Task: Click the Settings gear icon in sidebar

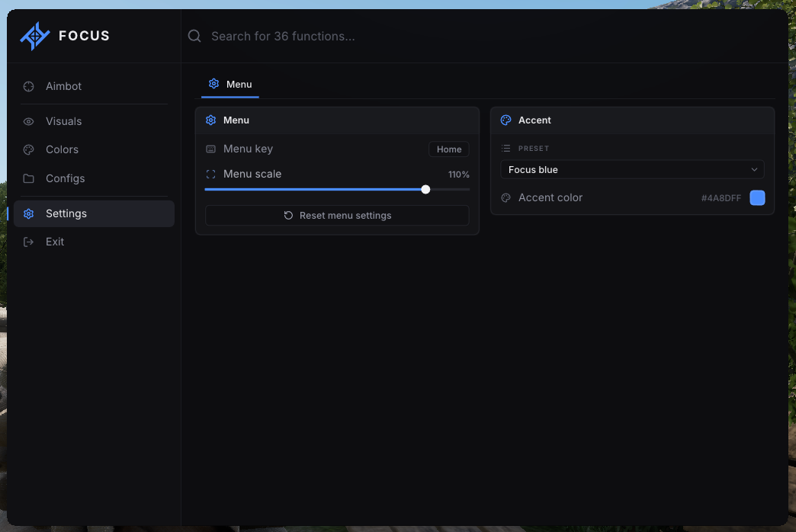Action: [28, 213]
